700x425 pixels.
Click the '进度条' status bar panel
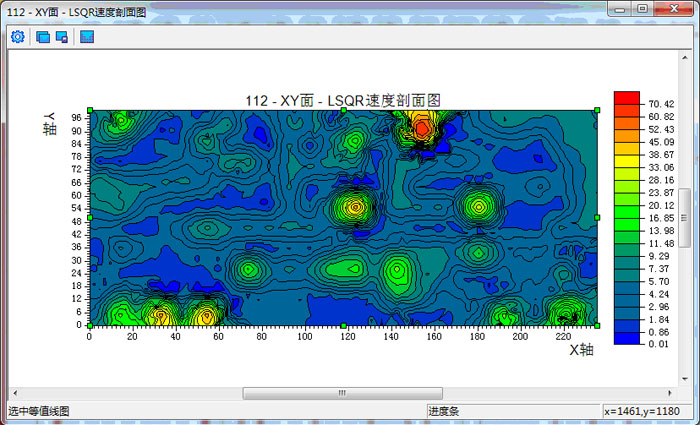pos(444,411)
